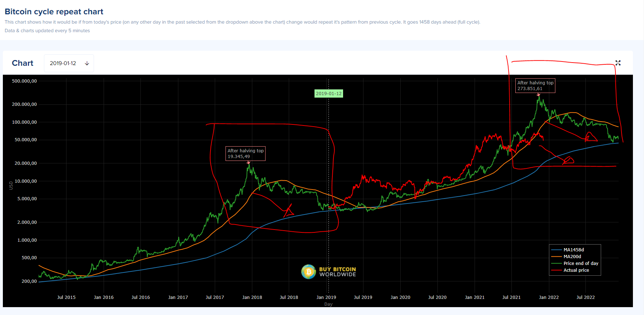Click 'Data & charts updated every 5 minutes' text

point(47,31)
